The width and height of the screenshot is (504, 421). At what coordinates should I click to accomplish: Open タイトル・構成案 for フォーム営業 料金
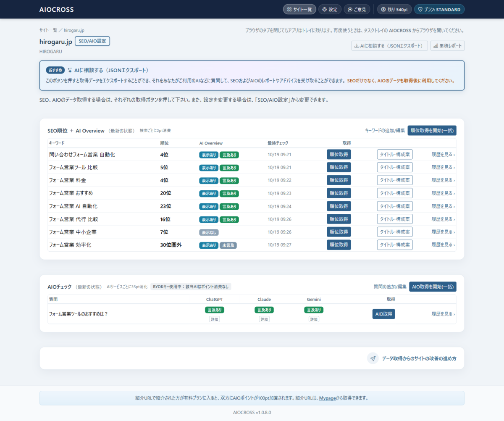(x=395, y=180)
